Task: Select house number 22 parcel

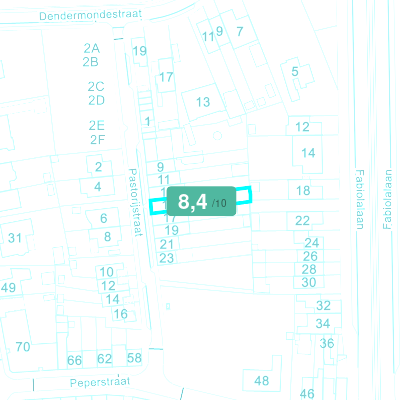Action: [x=302, y=221]
